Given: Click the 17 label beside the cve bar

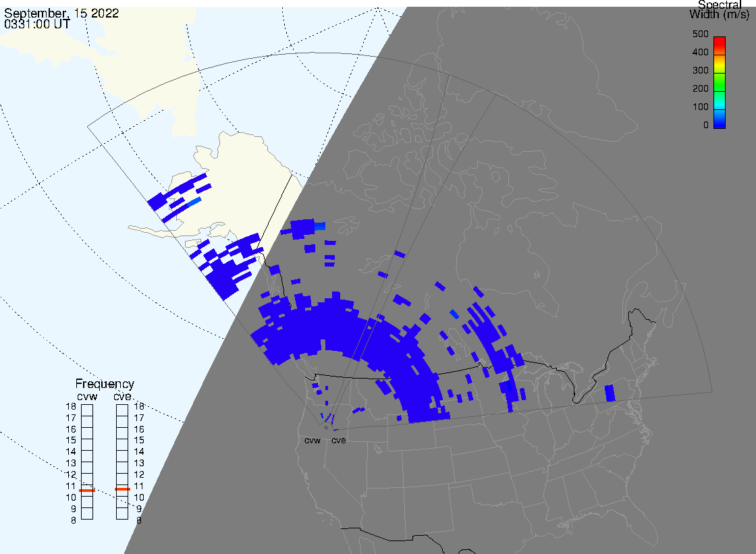Looking at the screenshot, I should pos(139,418).
